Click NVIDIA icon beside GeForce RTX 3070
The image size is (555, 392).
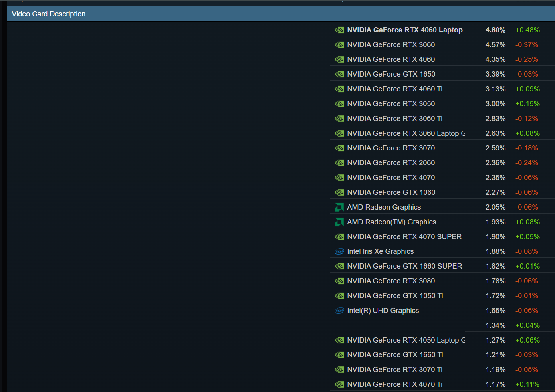click(x=339, y=148)
